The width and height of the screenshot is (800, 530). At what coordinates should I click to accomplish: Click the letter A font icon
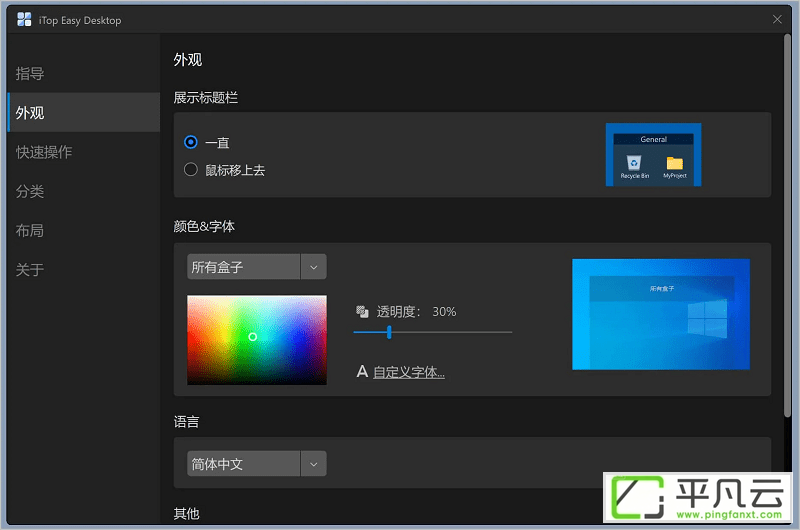(362, 371)
